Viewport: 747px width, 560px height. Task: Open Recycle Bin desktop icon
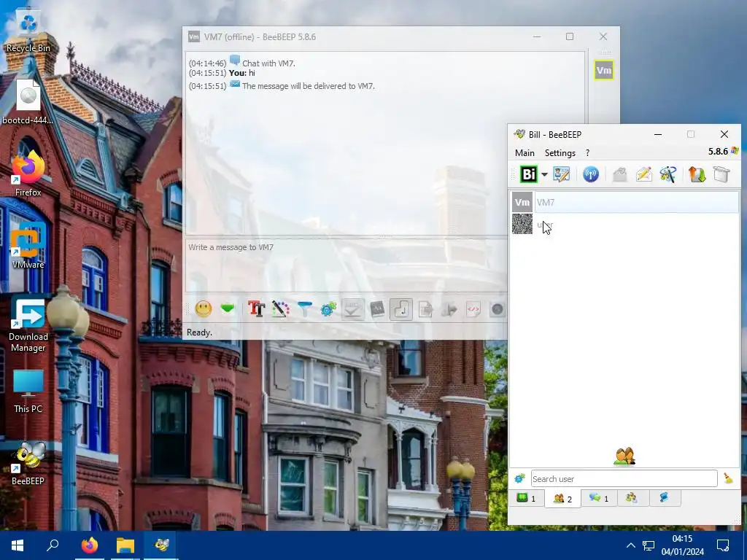point(28,32)
